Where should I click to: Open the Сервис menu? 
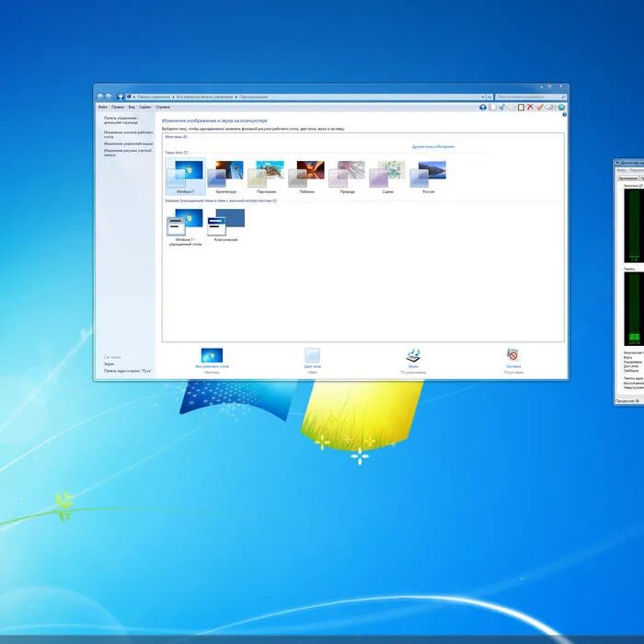click(x=145, y=107)
